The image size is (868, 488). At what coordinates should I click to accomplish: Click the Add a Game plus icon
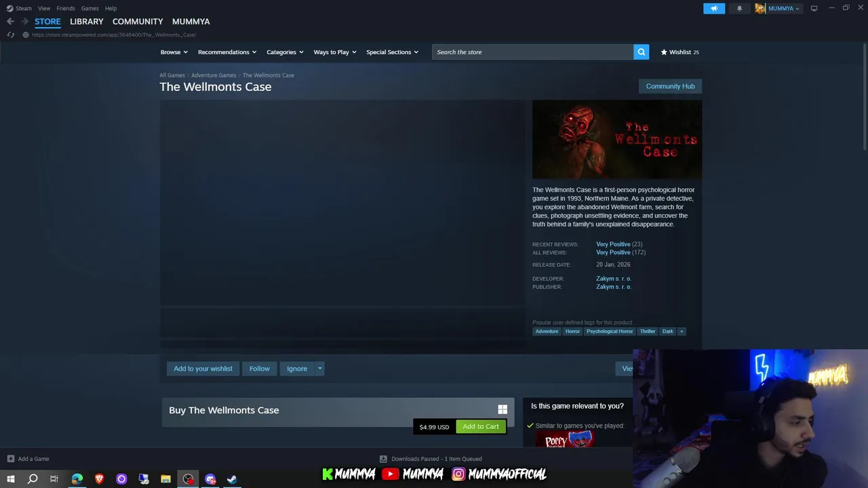point(10,459)
